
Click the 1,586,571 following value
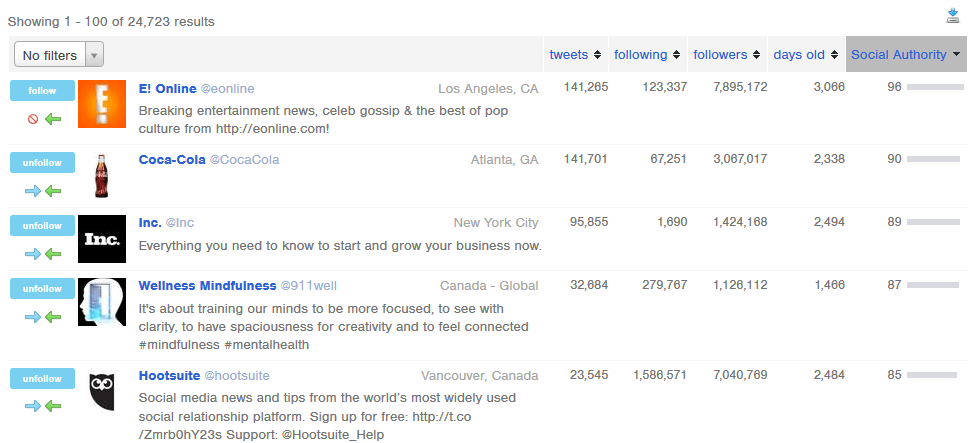(660, 375)
